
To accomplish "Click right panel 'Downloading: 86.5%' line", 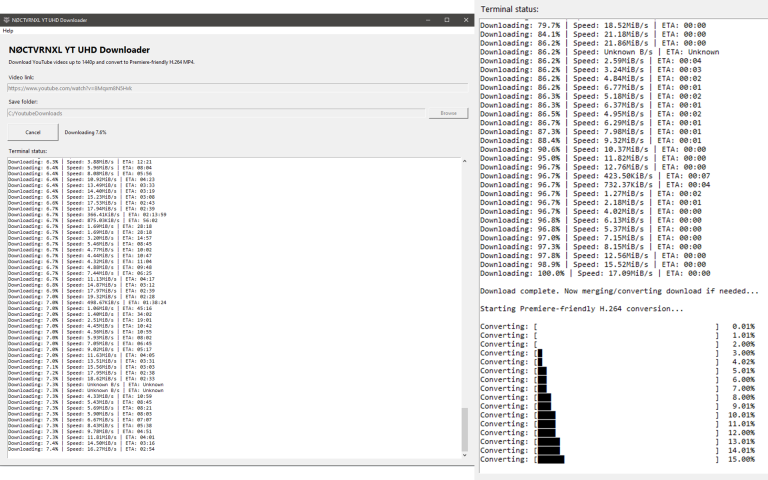I will (x=591, y=114).
